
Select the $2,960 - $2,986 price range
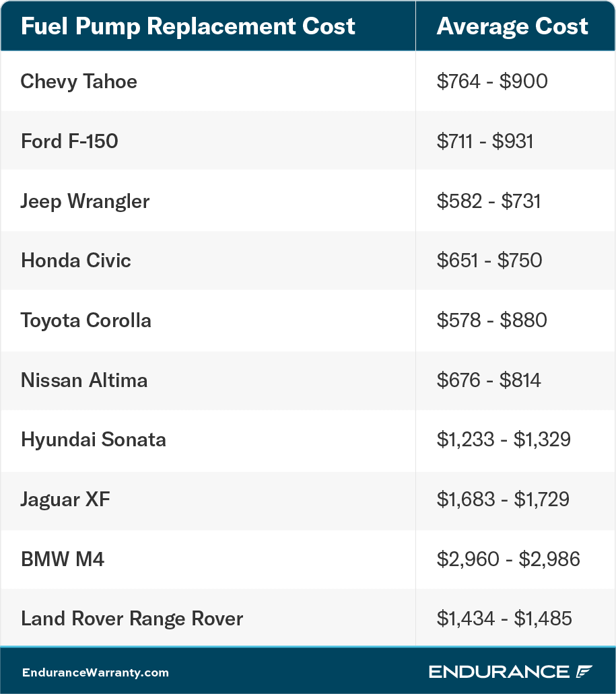click(x=508, y=559)
